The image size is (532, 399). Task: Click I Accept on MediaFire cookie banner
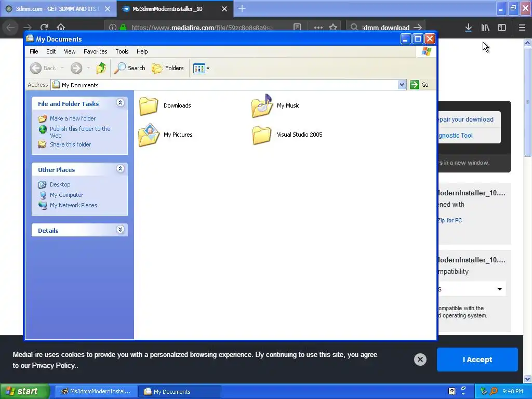[477, 360]
